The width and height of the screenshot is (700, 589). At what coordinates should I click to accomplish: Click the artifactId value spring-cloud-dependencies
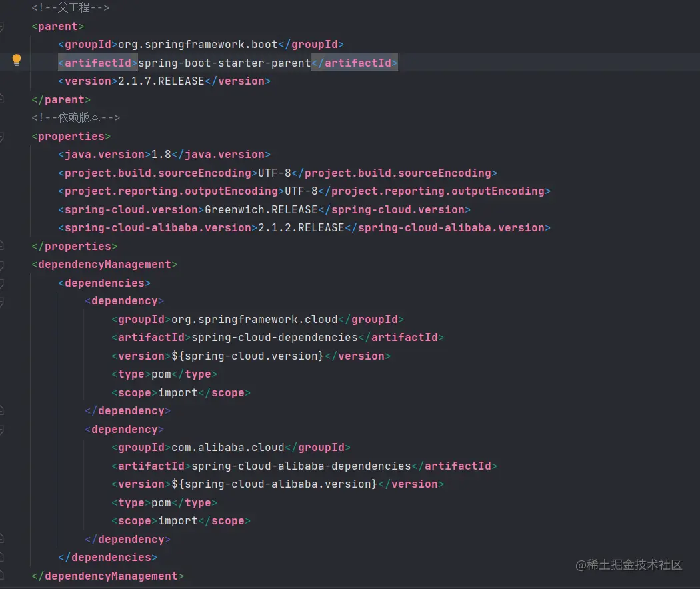pos(275,337)
